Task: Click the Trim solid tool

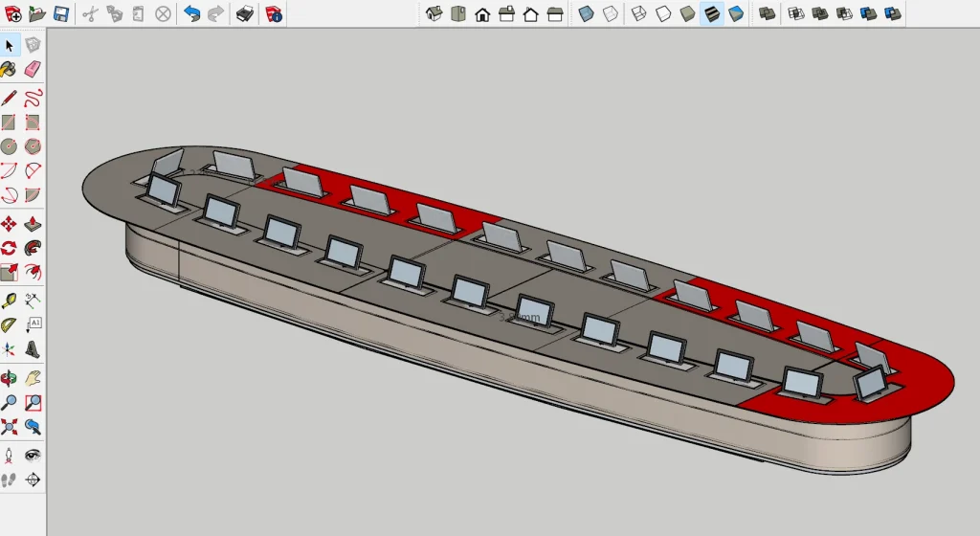Action: 869,13
